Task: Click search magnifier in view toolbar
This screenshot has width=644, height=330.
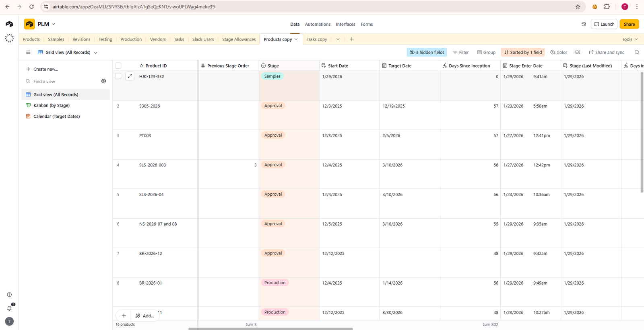Action: (x=637, y=52)
